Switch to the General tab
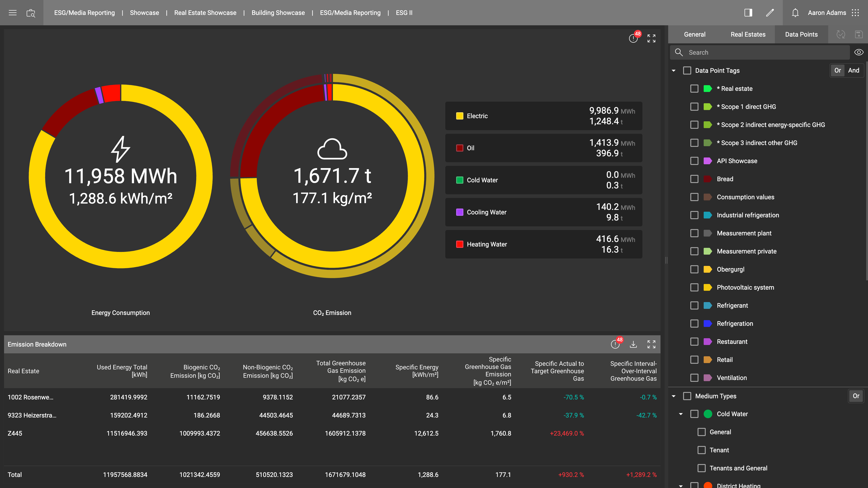This screenshot has height=488, width=868. pyautogui.click(x=694, y=34)
